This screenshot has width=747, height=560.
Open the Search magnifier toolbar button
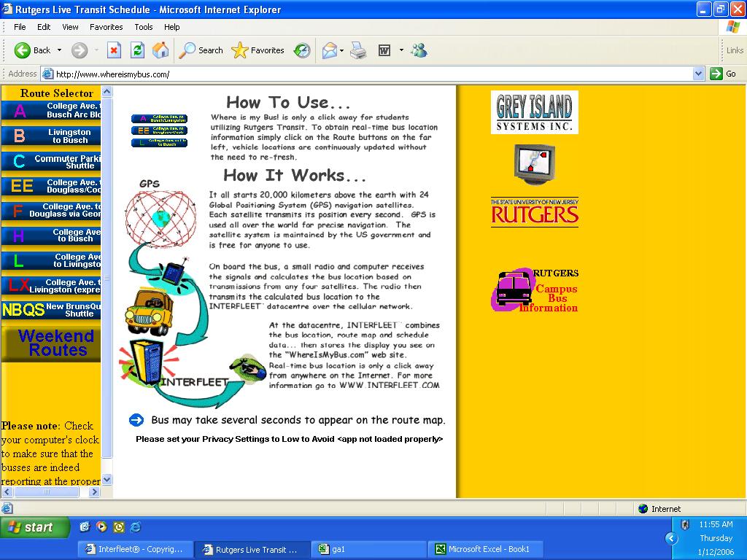[201, 50]
